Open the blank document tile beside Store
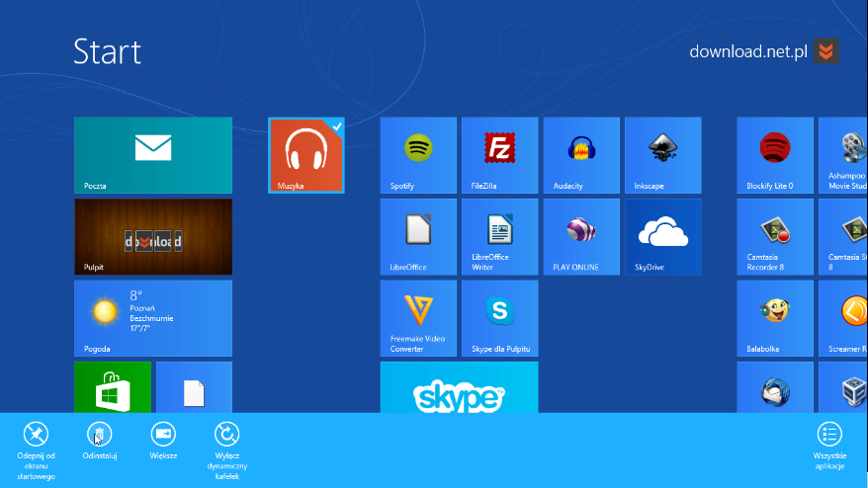 pos(195,387)
